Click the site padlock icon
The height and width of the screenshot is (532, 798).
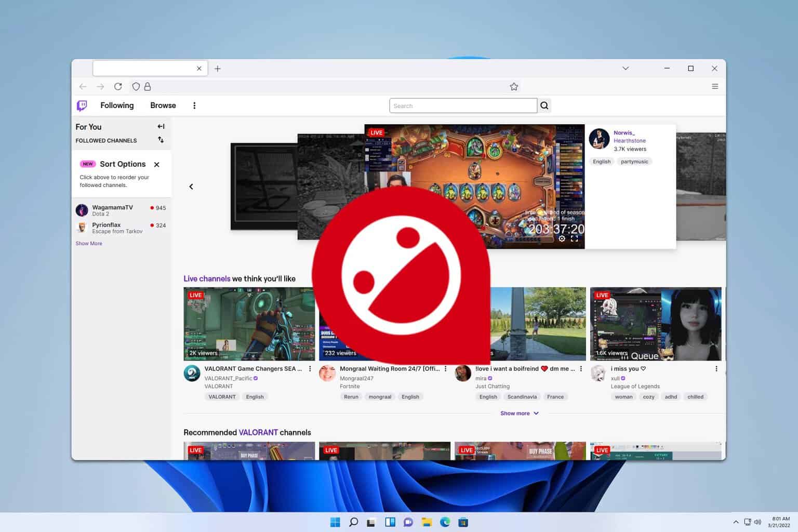148,87
